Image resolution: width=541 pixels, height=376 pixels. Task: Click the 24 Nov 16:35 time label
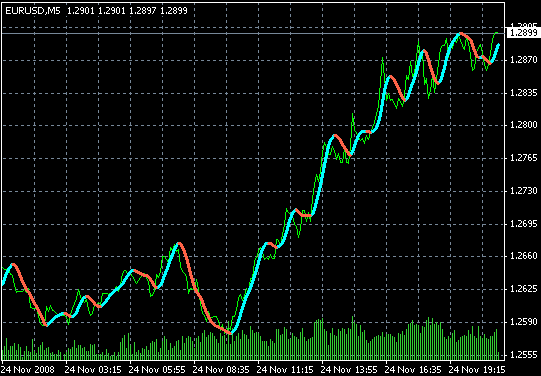(x=413, y=370)
